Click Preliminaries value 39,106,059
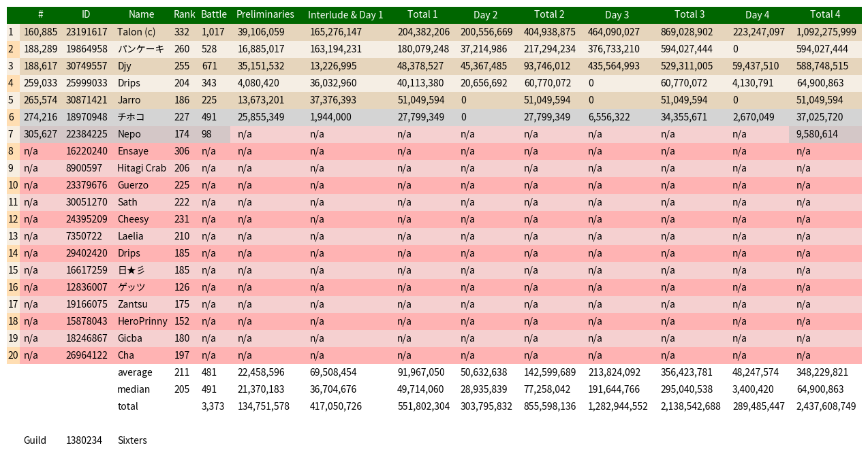 (x=261, y=32)
